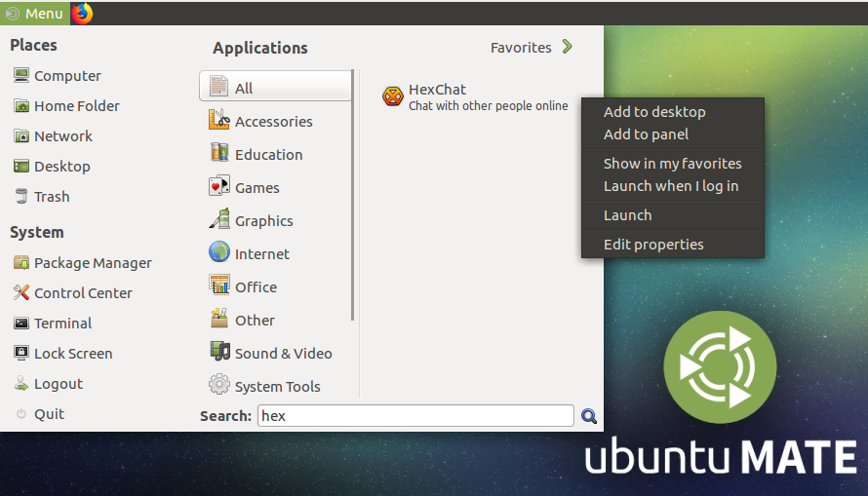
Task: Click the Trash label text
Action: pyautogui.click(x=52, y=197)
